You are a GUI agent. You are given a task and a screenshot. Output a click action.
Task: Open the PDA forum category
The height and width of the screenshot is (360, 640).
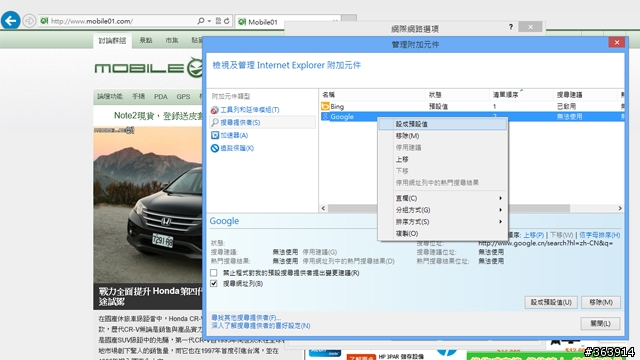(161, 97)
